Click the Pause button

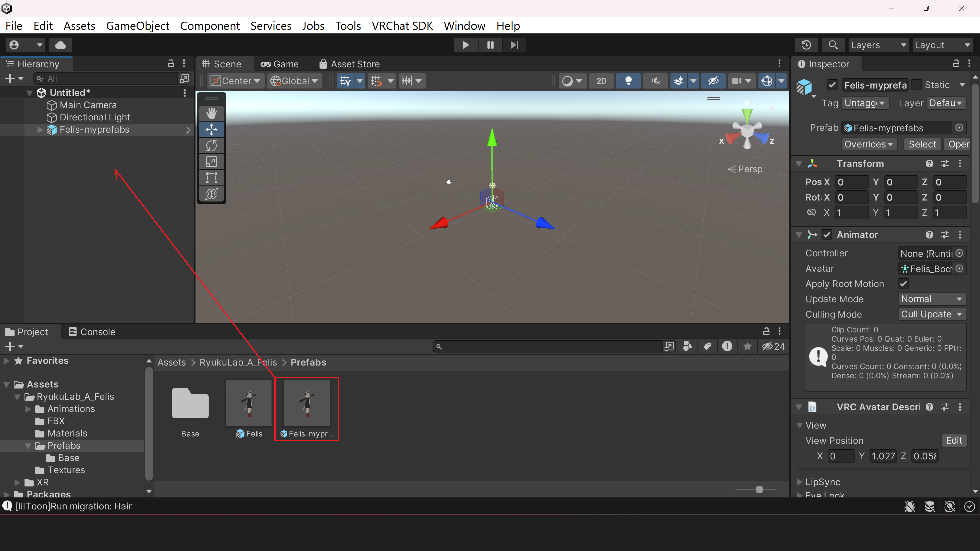(490, 45)
